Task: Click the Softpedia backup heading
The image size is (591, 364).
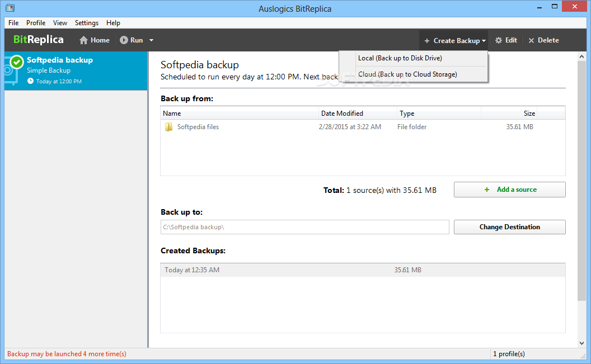Action: tap(200, 65)
